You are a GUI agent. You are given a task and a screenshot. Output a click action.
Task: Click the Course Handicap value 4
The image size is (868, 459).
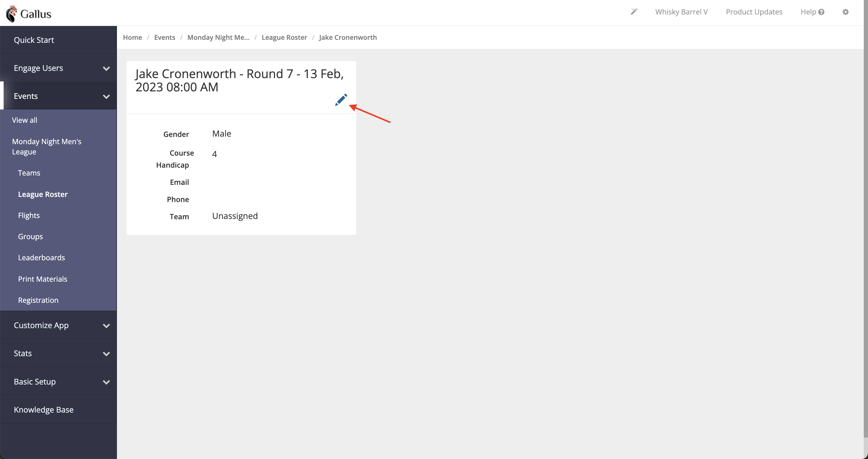(x=215, y=154)
